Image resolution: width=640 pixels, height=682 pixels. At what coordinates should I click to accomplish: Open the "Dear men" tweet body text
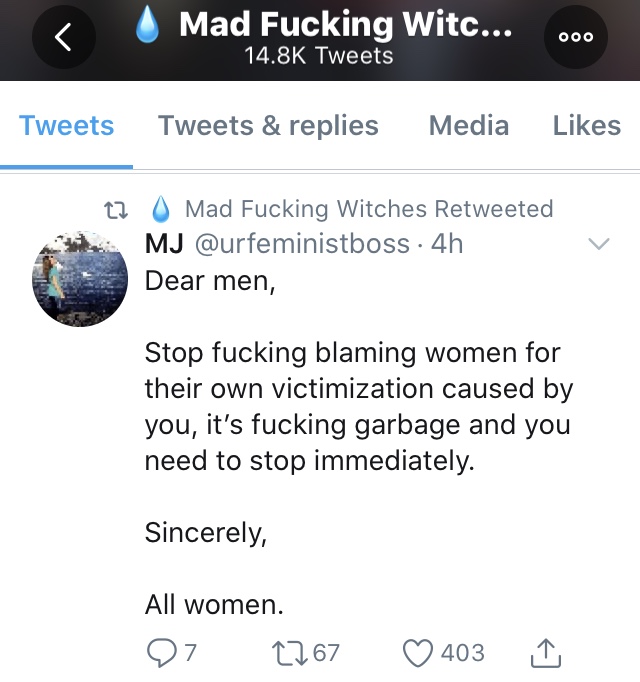353,407
